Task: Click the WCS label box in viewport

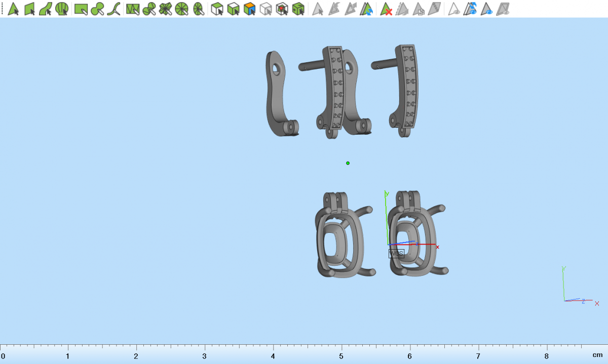Action: (396, 253)
